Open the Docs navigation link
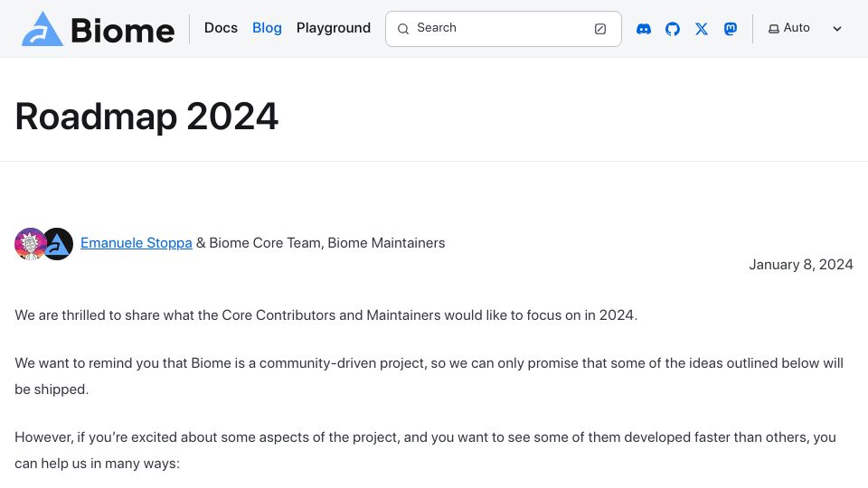Viewport: 868px width, 488px height. 221,28
